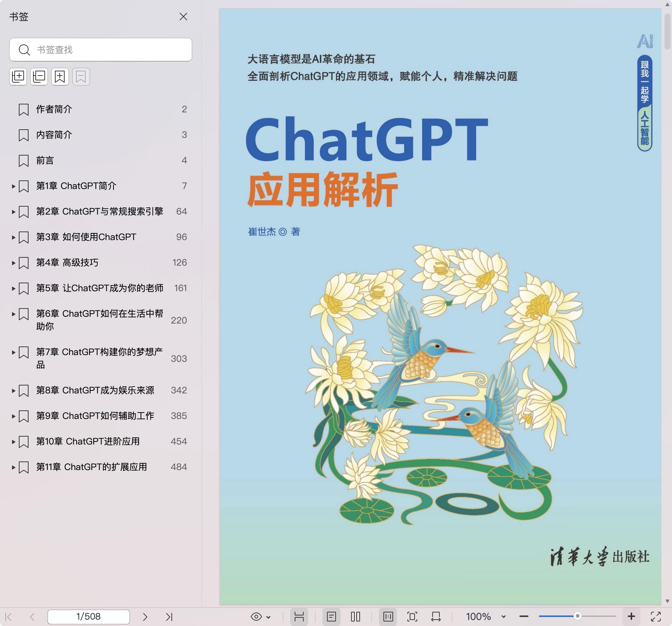
Task: Open bookmark 作者简介
Action: point(54,109)
